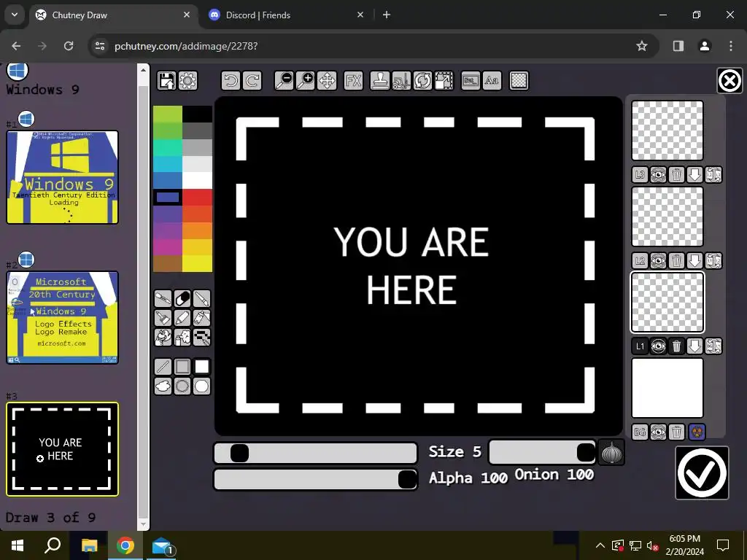Image resolution: width=747 pixels, height=560 pixels.
Task: Toggle the transparency checkerboard button
Action: (x=519, y=80)
